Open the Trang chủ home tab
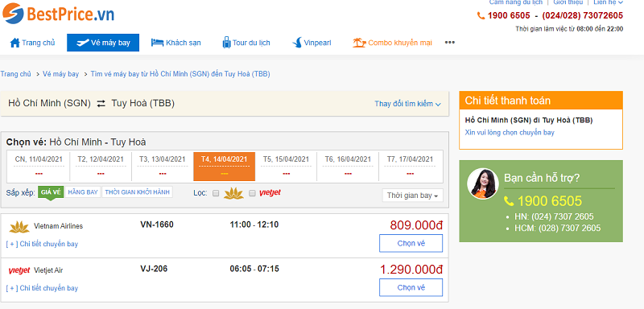This screenshot has height=309, width=644. coord(32,43)
